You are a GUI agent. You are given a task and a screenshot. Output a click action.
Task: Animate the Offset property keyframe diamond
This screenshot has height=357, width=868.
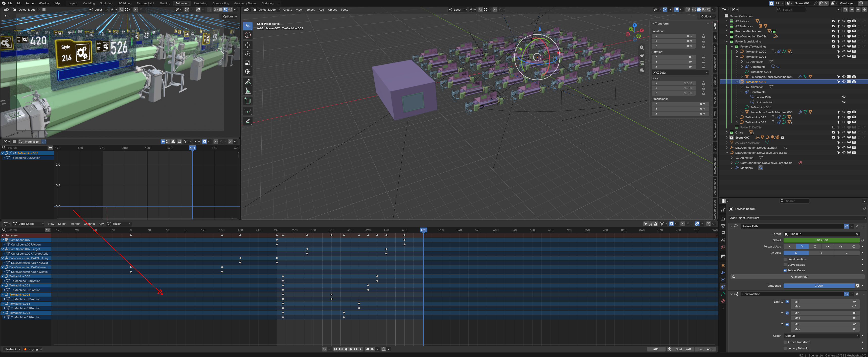click(862, 240)
